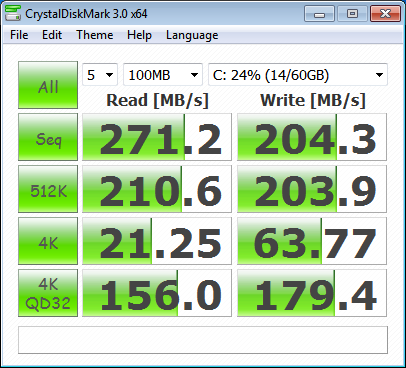Click the CrystalDiskMark title bar app icon

click(x=13, y=13)
